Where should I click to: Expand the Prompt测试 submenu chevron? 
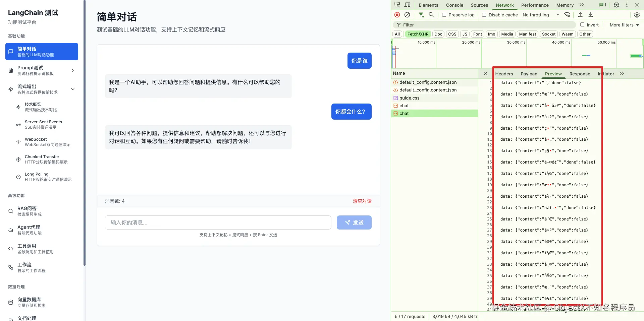73,70
